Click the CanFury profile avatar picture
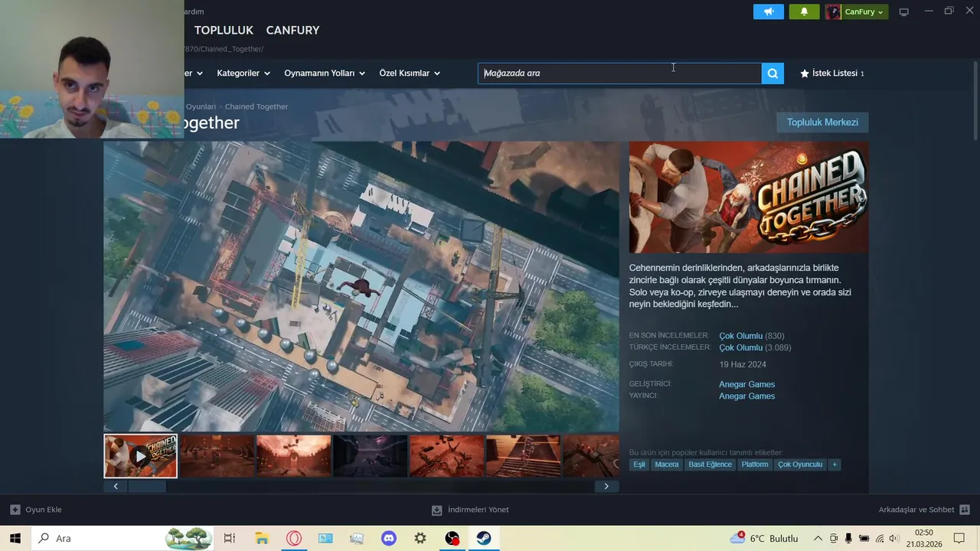Viewport: 980px width, 551px height. 833,11
